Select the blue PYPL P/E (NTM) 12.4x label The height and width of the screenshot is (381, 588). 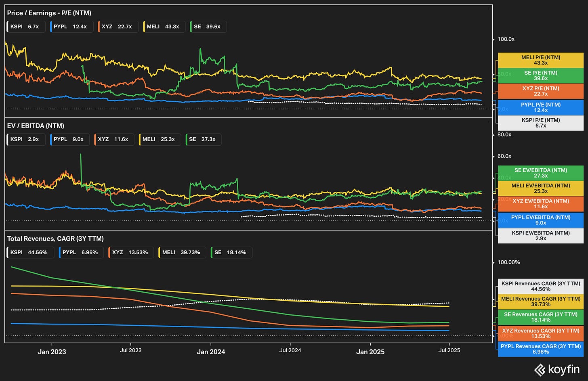point(541,107)
